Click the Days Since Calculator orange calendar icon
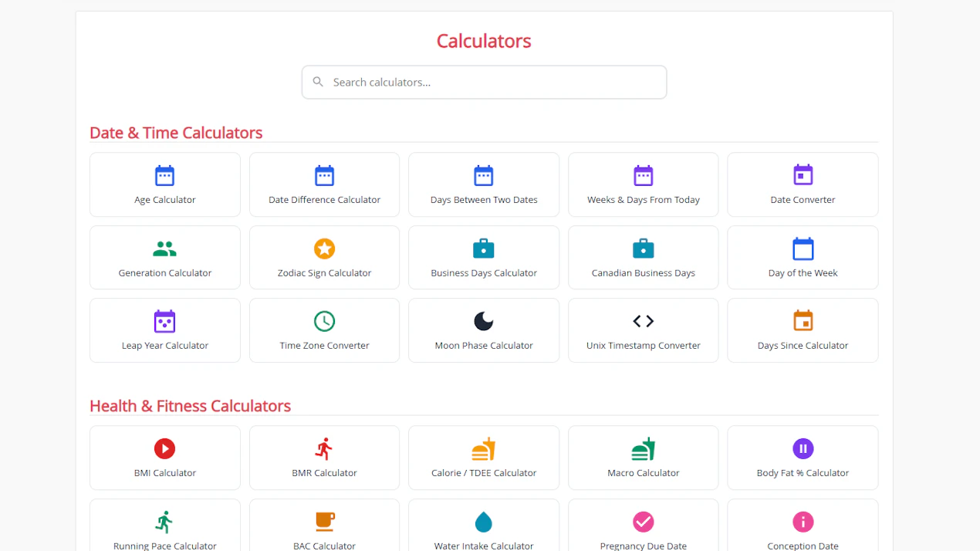 [803, 320]
